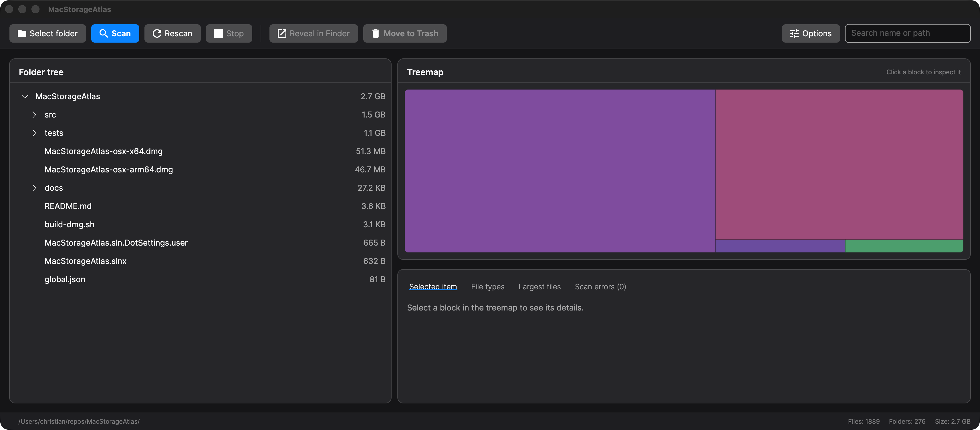Select the large purple treemap block
Screen dimensions: 980x430
560,171
